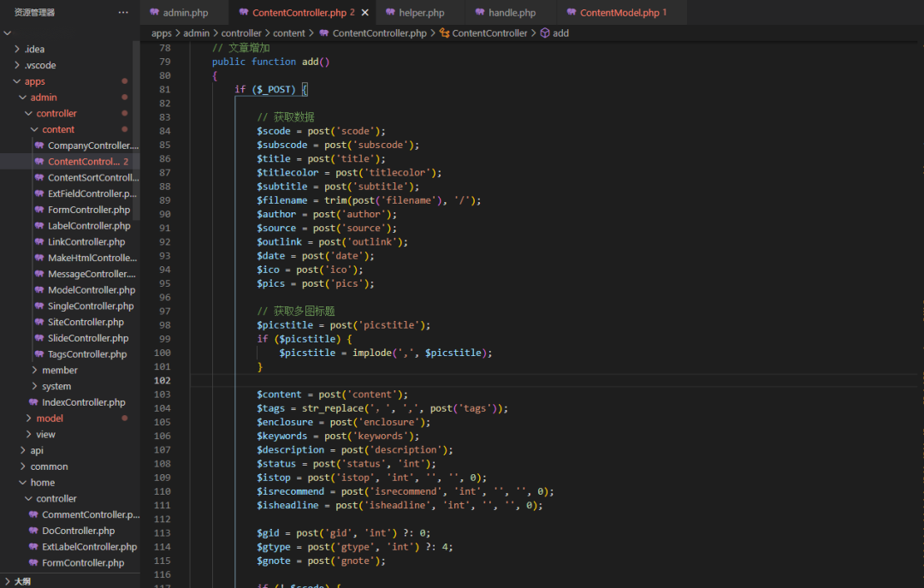Open ExtLabelController.php file
The height and width of the screenshot is (588, 924).
(89, 547)
